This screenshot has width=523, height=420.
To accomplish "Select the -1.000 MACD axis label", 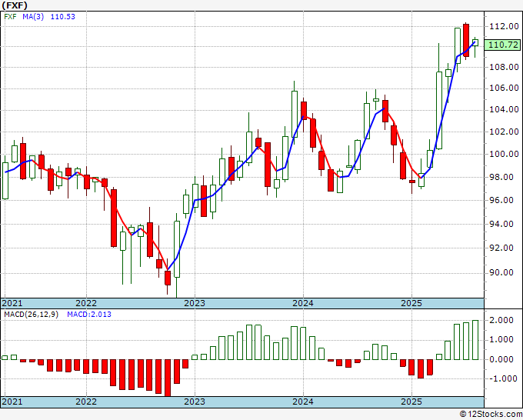I will pos(501,378).
